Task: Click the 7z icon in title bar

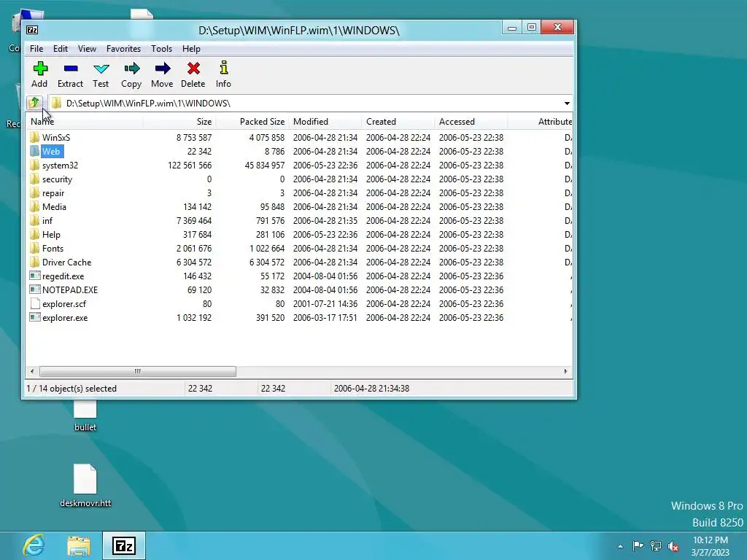Action: point(32,30)
